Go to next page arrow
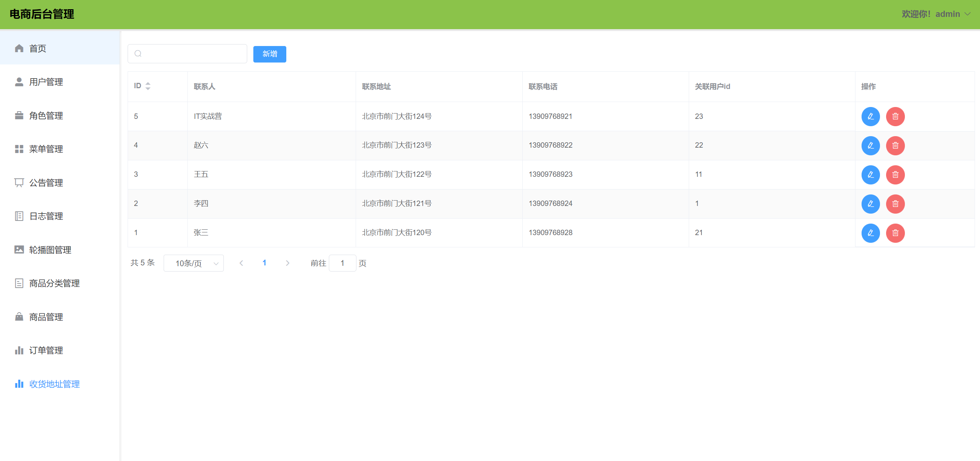980x461 pixels. click(287, 263)
